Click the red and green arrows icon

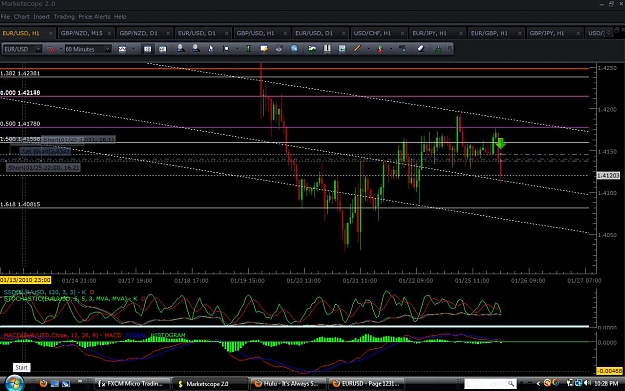(x=380, y=49)
